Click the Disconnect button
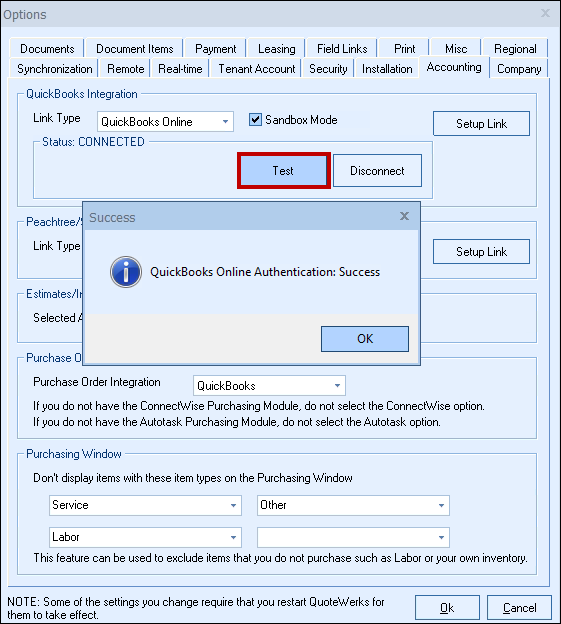 click(377, 171)
